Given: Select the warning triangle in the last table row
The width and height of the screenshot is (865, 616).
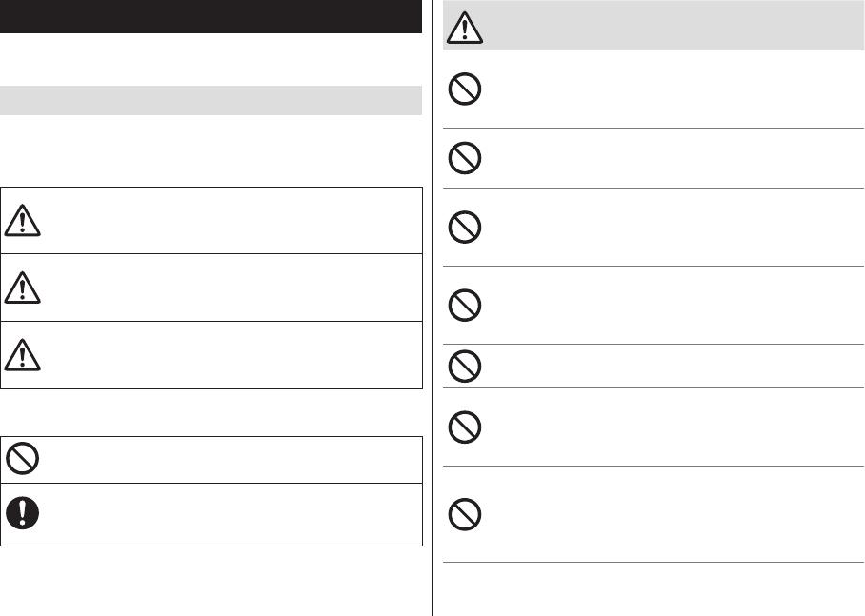Looking at the screenshot, I should tap(22, 355).
